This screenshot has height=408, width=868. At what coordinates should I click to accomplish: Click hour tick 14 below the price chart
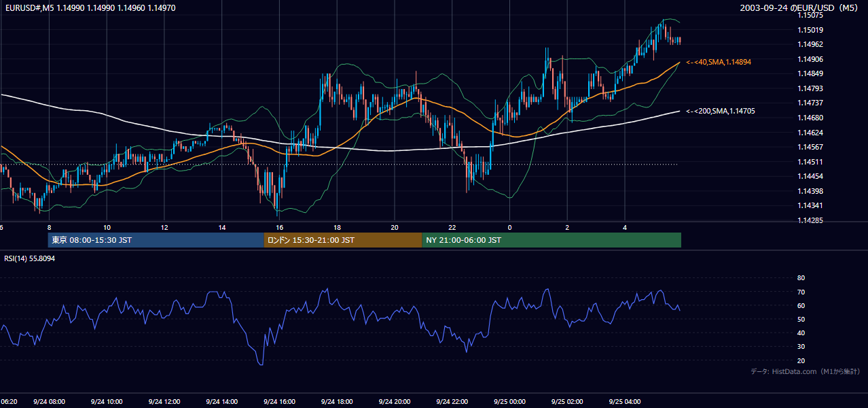point(222,227)
